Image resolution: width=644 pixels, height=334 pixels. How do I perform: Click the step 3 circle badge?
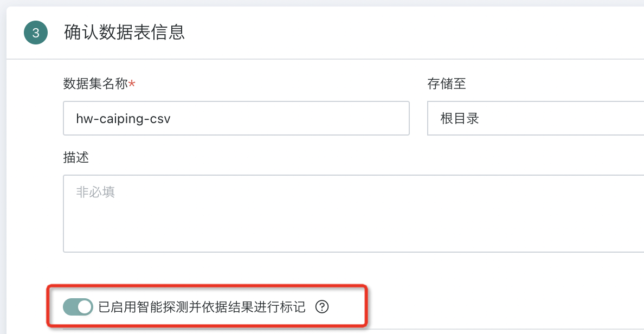(x=36, y=33)
